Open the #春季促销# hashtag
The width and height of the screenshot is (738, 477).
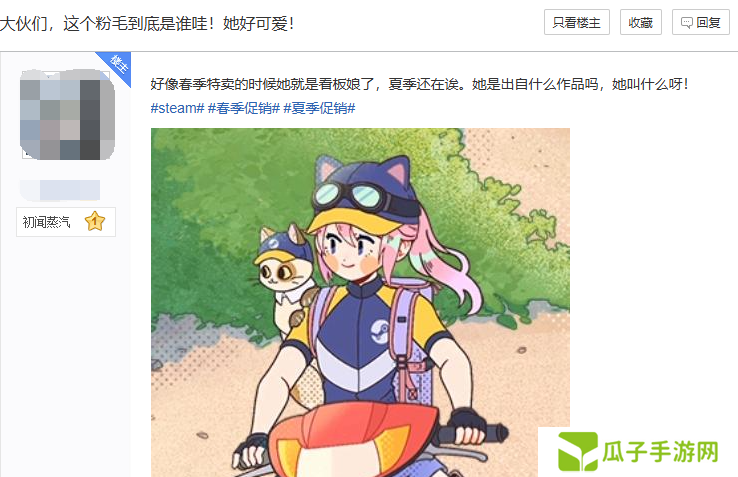(x=244, y=108)
